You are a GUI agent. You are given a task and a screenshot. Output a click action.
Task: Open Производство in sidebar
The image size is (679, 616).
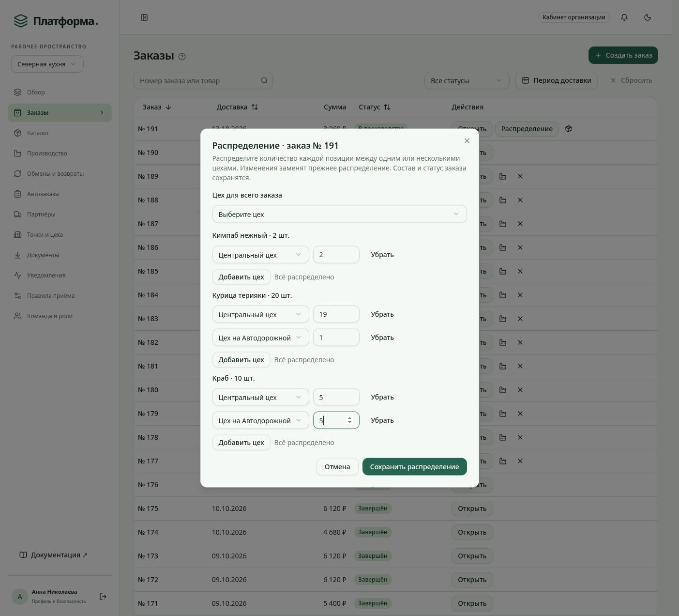(60, 153)
